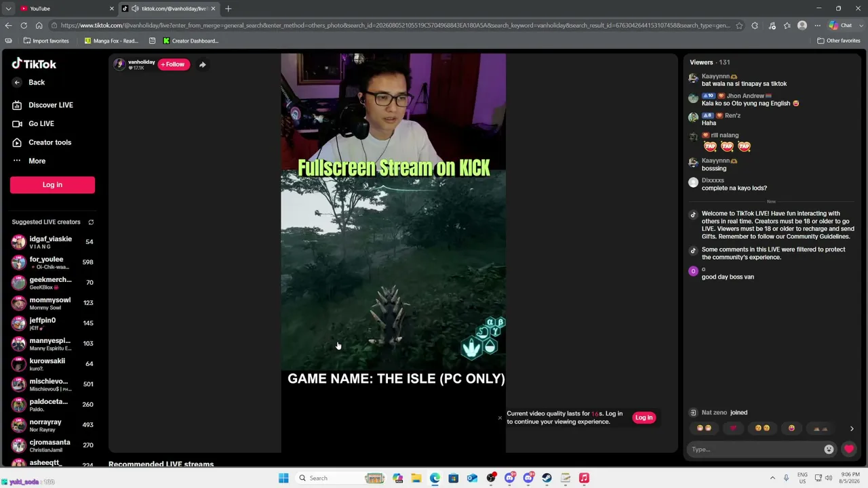Go back using the Back arrow icon
The width and height of the screenshot is (868, 488).
(x=17, y=83)
